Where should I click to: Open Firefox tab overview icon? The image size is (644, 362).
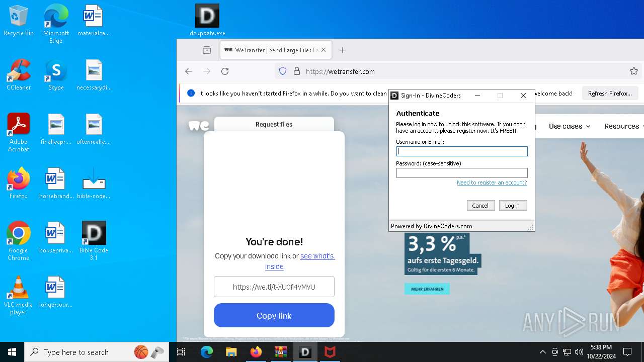pyautogui.click(x=207, y=50)
